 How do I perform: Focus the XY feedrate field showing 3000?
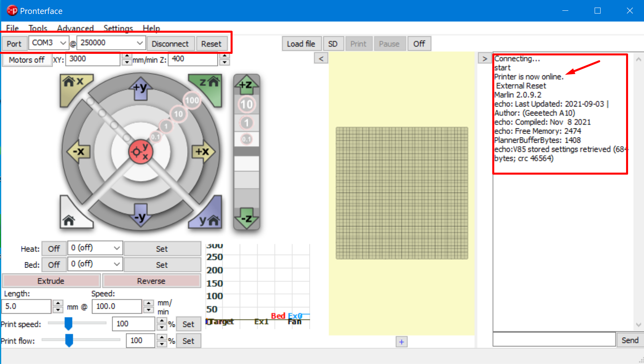93,59
